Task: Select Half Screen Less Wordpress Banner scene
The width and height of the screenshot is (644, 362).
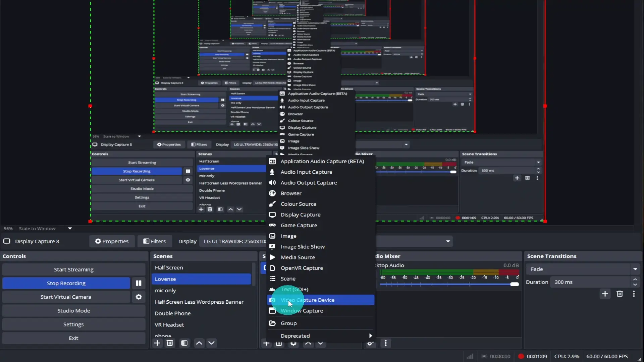Action: 201,302
